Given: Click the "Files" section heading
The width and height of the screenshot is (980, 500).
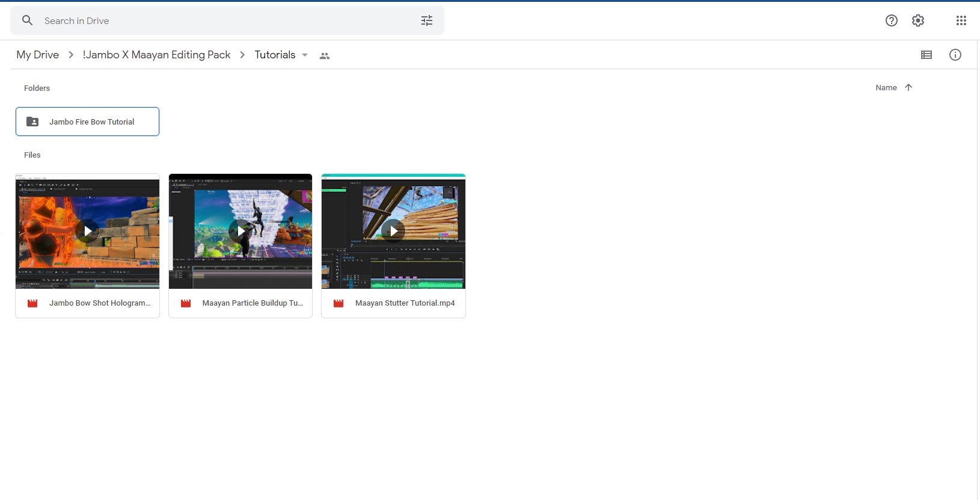Looking at the screenshot, I should click(x=32, y=155).
